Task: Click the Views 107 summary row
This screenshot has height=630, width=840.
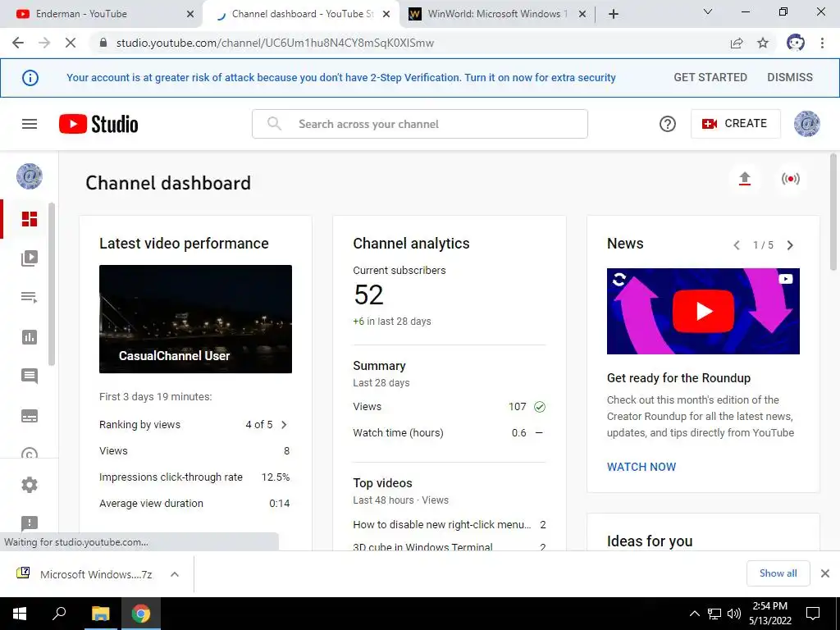Action: coord(449,407)
